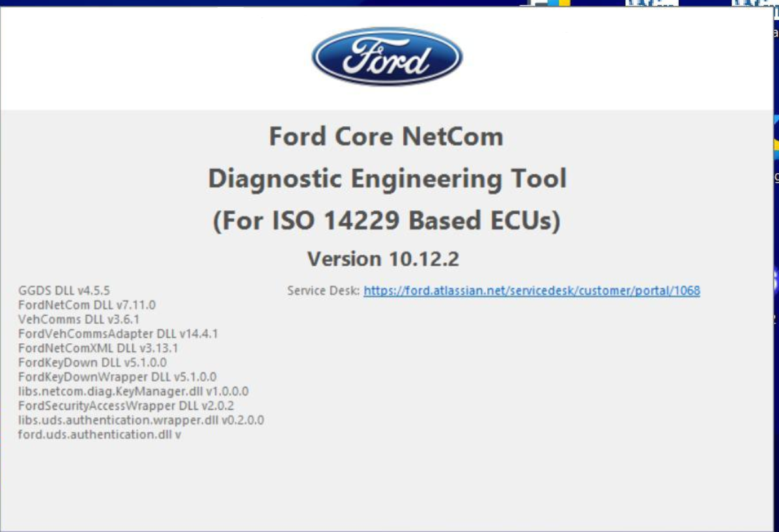Select 'FordNetComXML DLL v3.13.1' line
This screenshot has height=532, width=779.
tap(98, 348)
